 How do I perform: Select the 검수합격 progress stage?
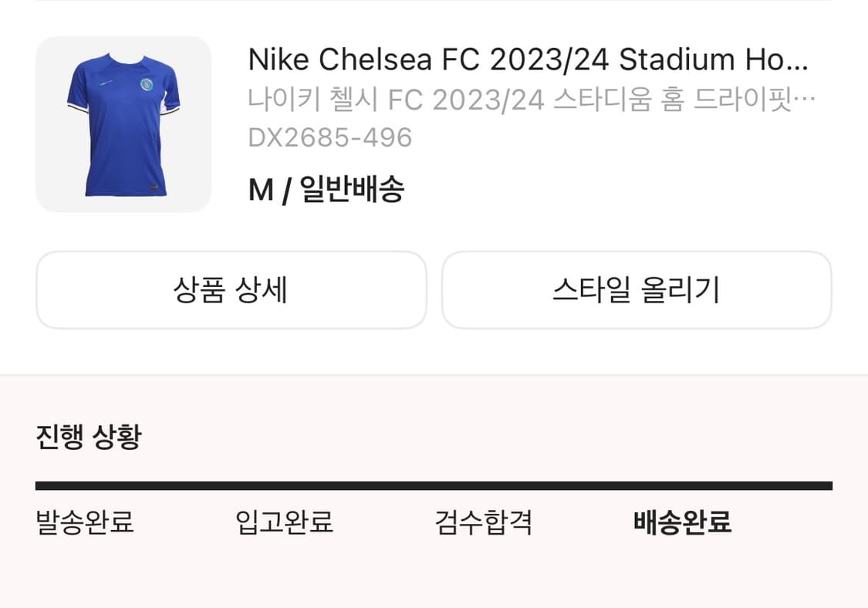pyautogui.click(x=482, y=523)
